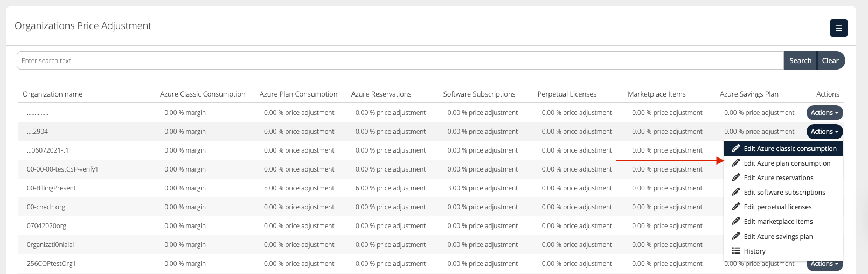Screen dimensions: 868x274
Task: Click pencil icon beside Edit Azure classic consumption
Action: (735, 148)
